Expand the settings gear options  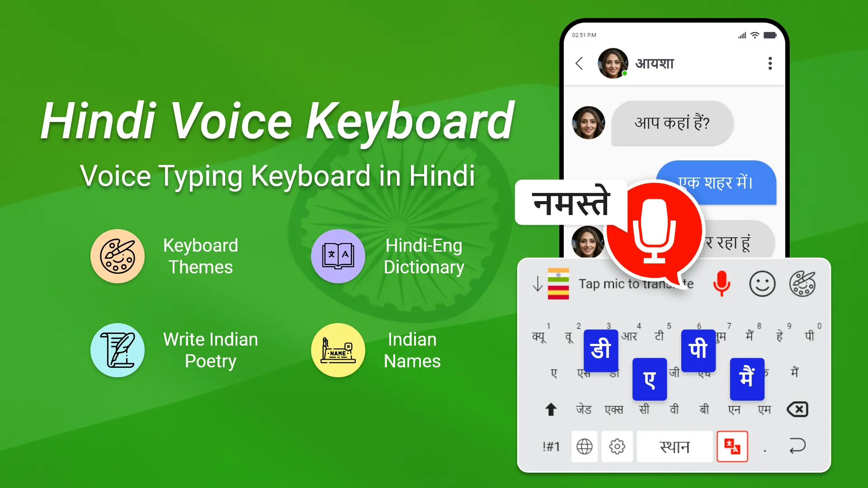pos(618,446)
